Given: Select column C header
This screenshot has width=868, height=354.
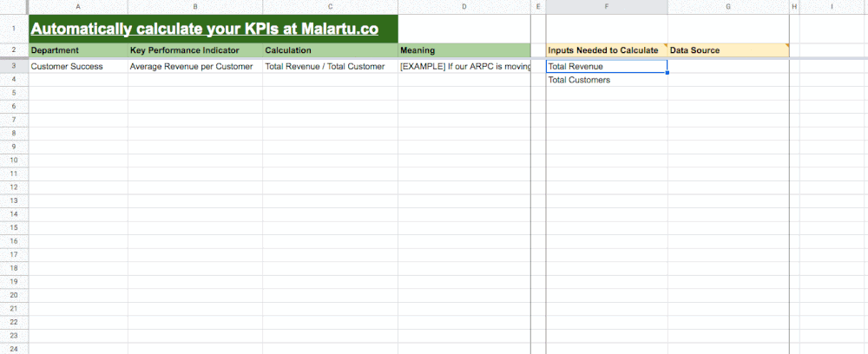Looking at the screenshot, I should click(x=331, y=7).
